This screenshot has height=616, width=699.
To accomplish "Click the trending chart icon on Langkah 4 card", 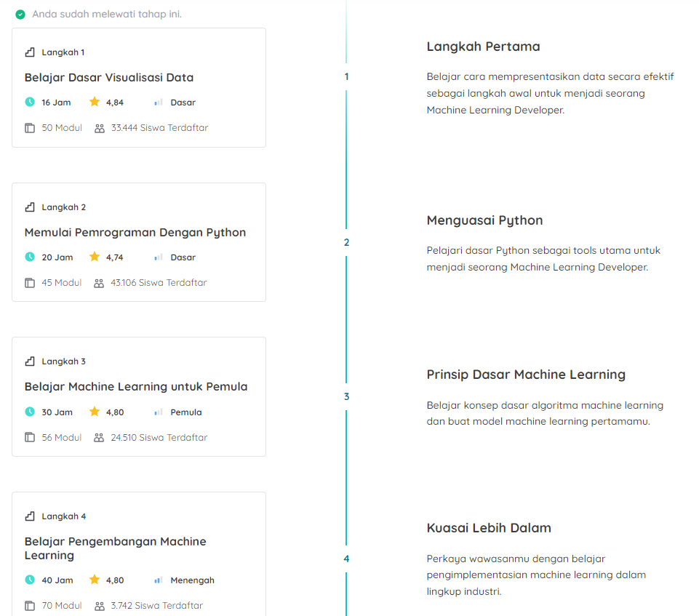I will 28,516.
